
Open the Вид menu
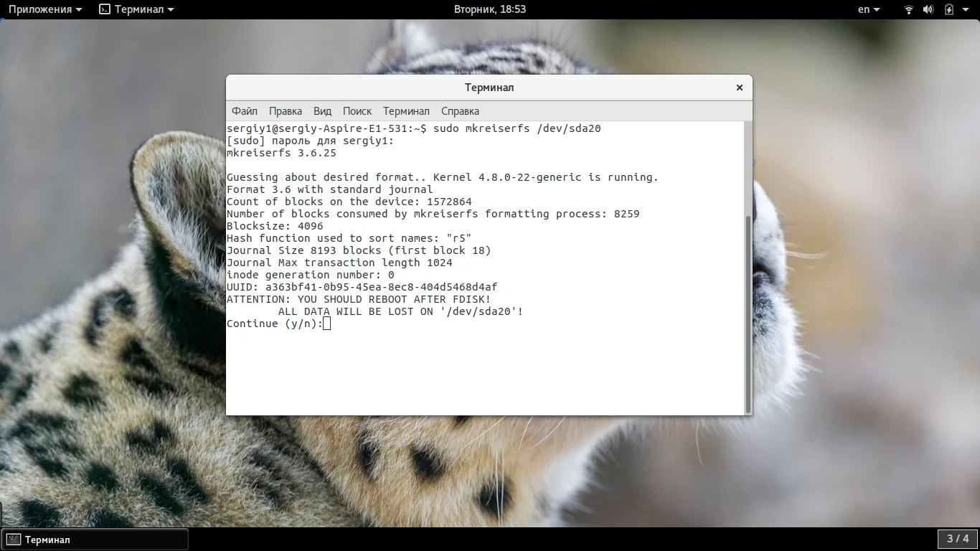[x=322, y=111]
